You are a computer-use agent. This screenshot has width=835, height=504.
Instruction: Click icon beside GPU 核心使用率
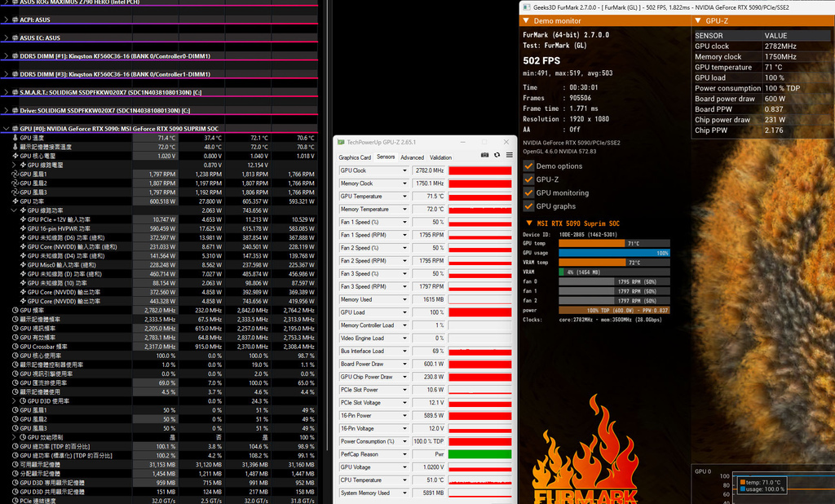click(x=15, y=356)
